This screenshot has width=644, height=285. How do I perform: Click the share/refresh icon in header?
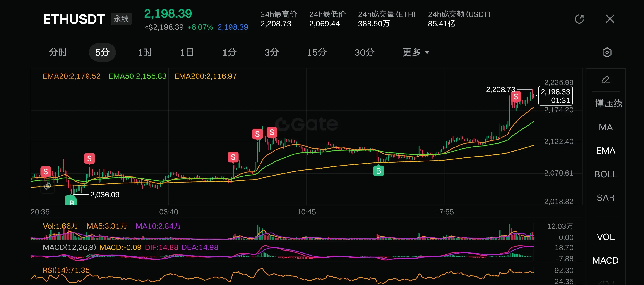pyautogui.click(x=579, y=19)
